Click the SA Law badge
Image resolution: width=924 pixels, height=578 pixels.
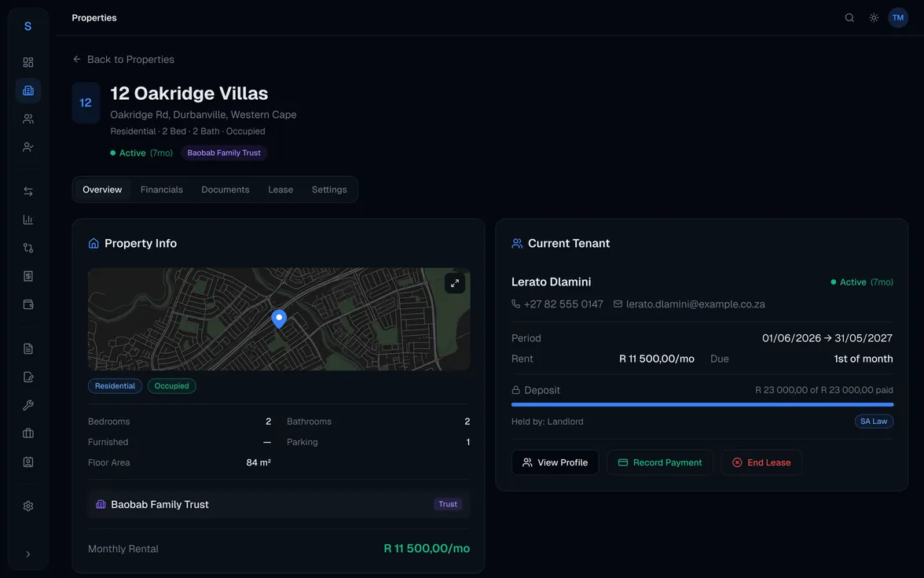point(874,422)
